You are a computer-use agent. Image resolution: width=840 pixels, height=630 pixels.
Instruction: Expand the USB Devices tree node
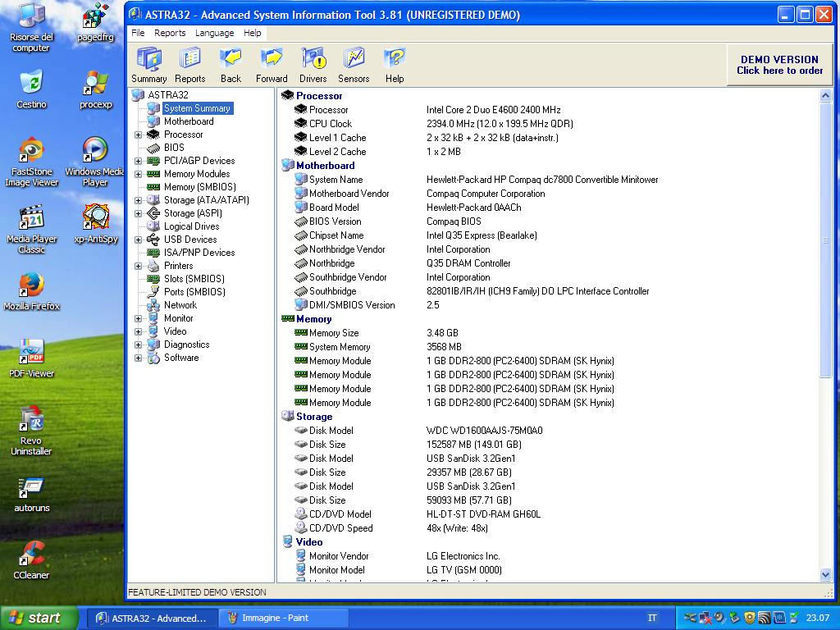(x=139, y=240)
